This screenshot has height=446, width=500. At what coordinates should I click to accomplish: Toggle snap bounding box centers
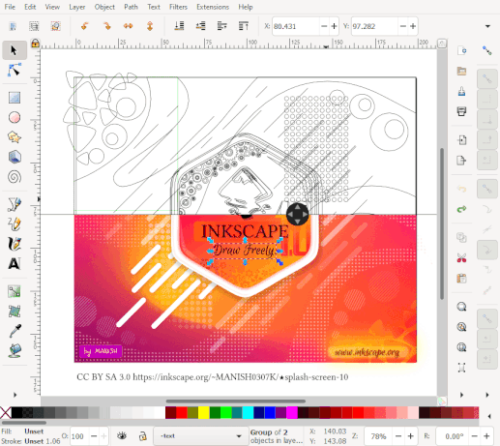(x=487, y=160)
